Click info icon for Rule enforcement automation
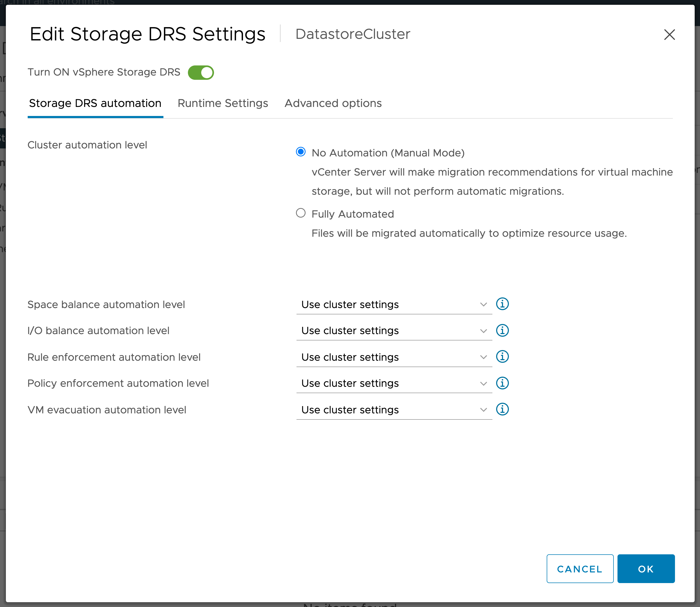Screen dimensions: 700x607 coord(502,357)
